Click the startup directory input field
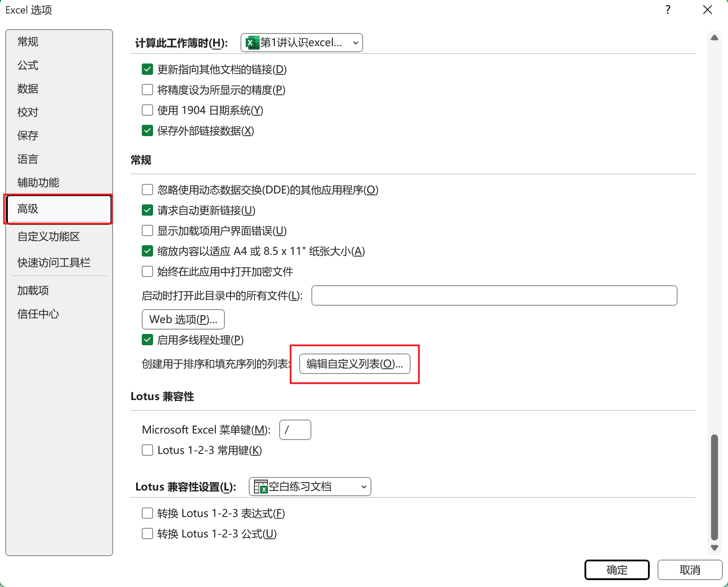The image size is (728, 587). 494,295
